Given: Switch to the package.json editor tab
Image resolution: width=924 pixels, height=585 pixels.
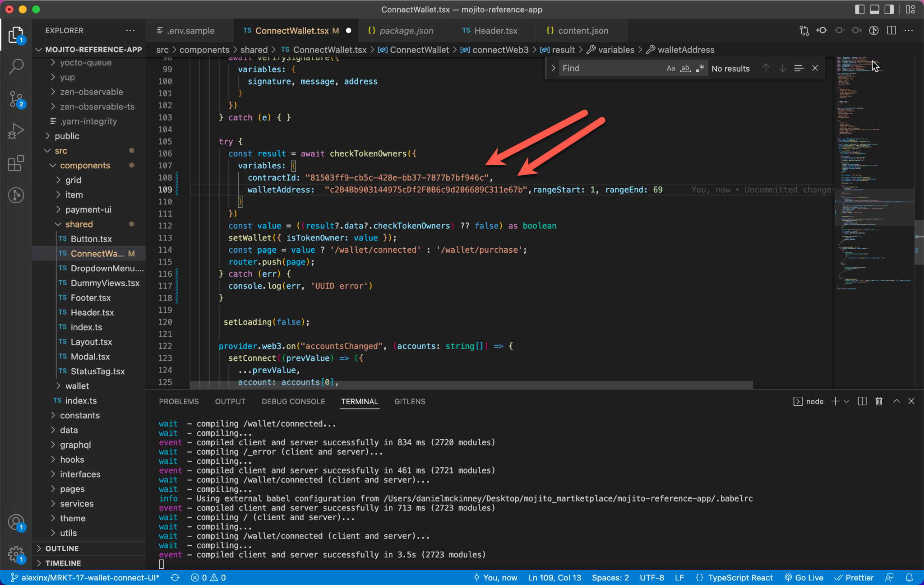Looking at the screenshot, I should click(406, 31).
